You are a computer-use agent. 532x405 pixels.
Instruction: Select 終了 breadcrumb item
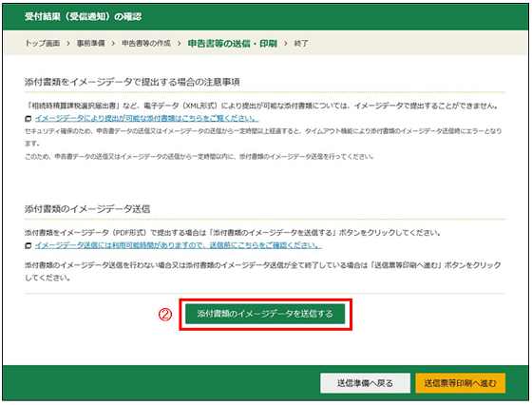click(301, 43)
